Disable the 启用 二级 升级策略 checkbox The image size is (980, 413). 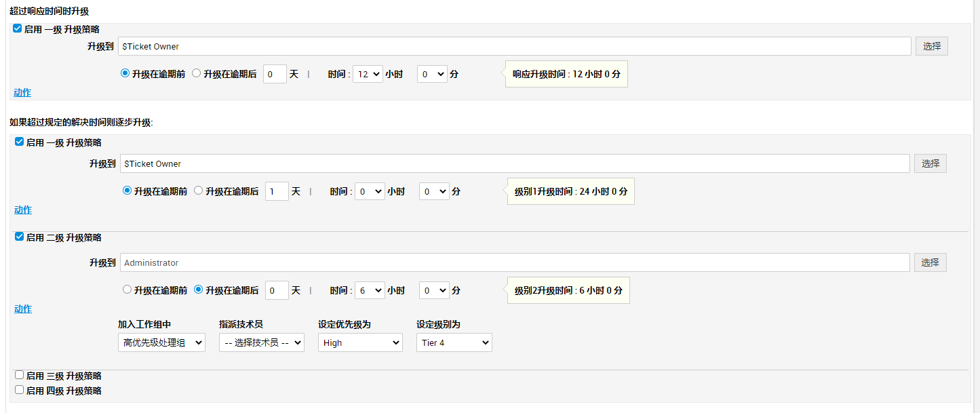point(20,237)
